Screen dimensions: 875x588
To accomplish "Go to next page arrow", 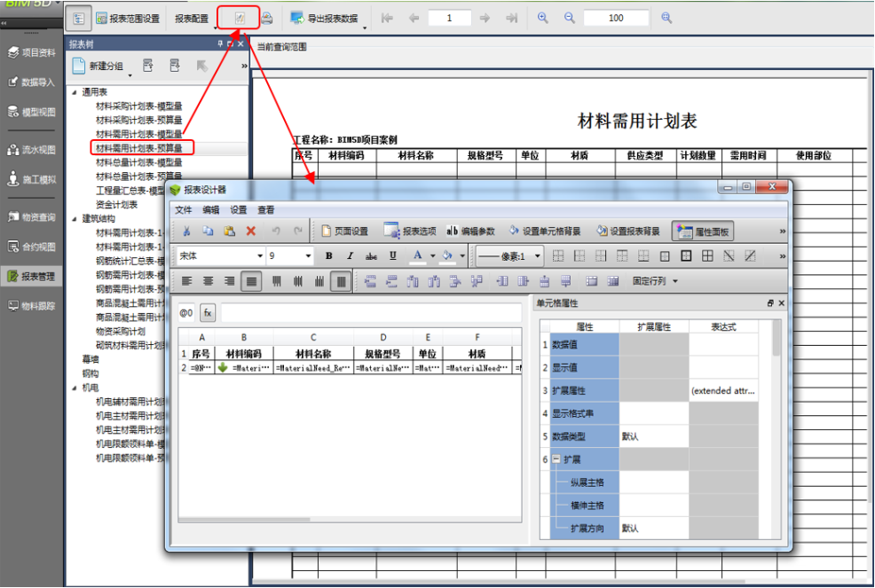I will 485,18.
